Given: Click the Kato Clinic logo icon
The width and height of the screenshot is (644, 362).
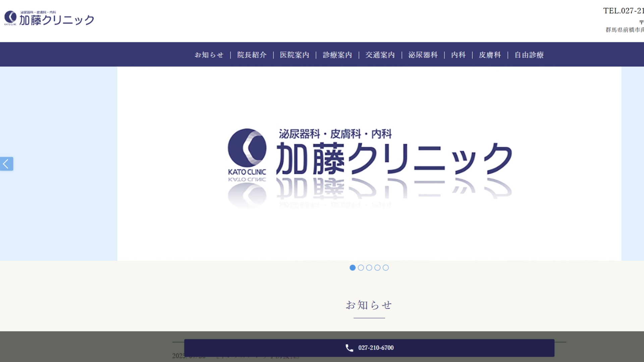Looking at the screenshot, I should 10,16.
